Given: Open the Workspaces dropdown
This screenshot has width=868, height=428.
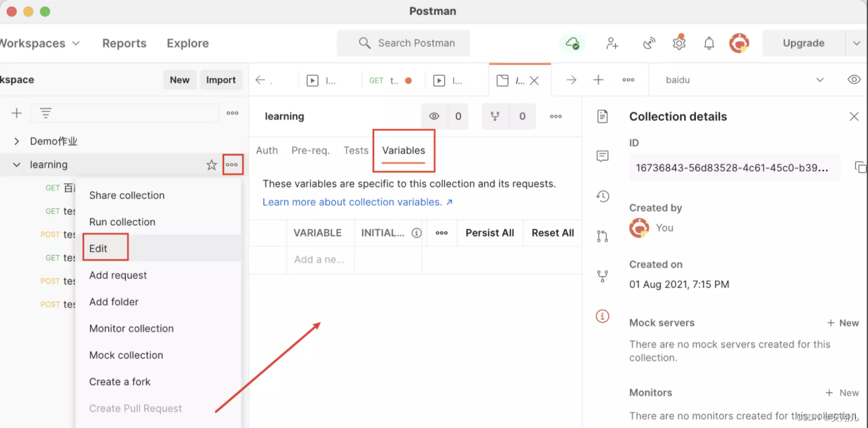Looking at the screenshot, I should coord(40,43).
